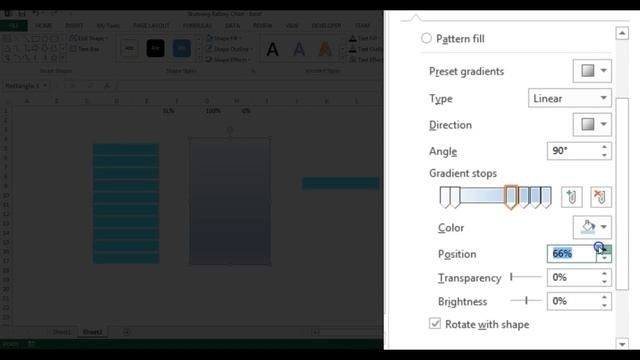Select the fourth gradient stop marker
This screenshot has width=640, height=360.
[524, 197]
